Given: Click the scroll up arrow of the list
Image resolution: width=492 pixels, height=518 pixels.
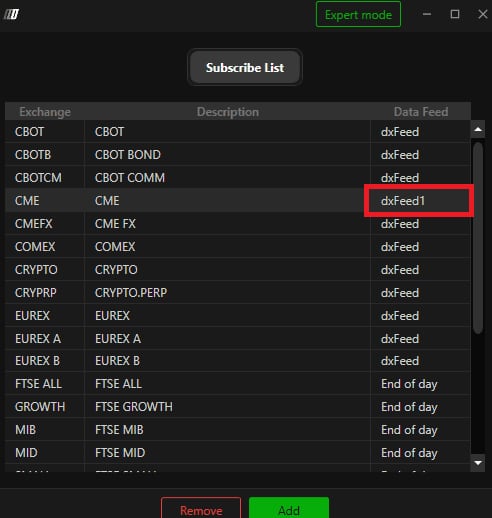Looking at the screenshot, I should pyautogui.click(x=478, y=129).
